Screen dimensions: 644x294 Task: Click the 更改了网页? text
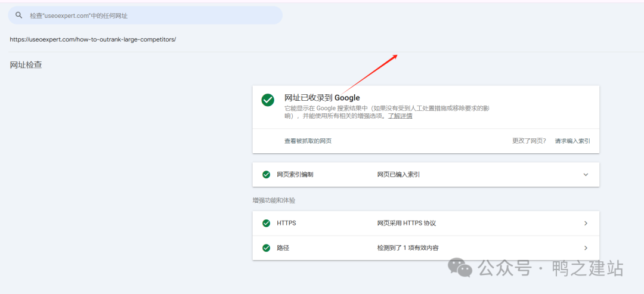[x=529, y=141]
